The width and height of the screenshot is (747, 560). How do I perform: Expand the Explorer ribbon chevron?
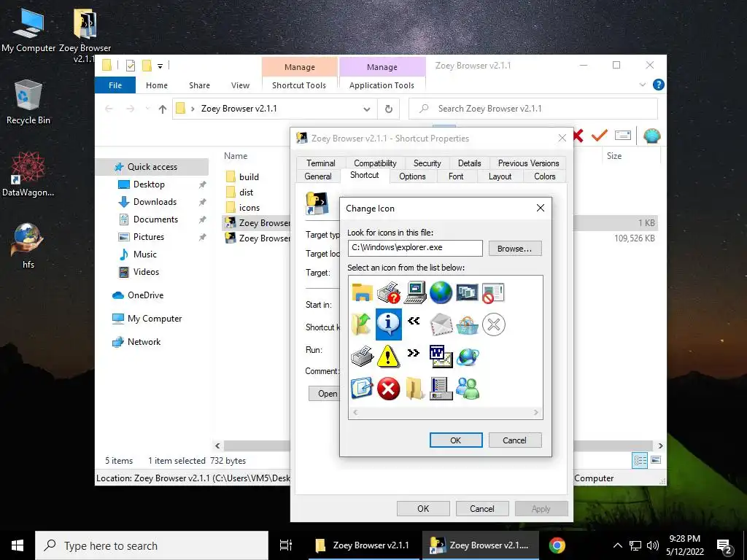coord(642,85)
